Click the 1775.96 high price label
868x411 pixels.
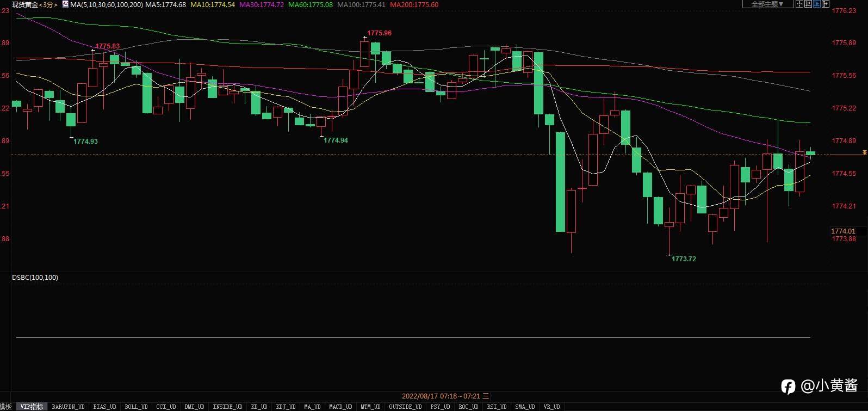point(379,33)
